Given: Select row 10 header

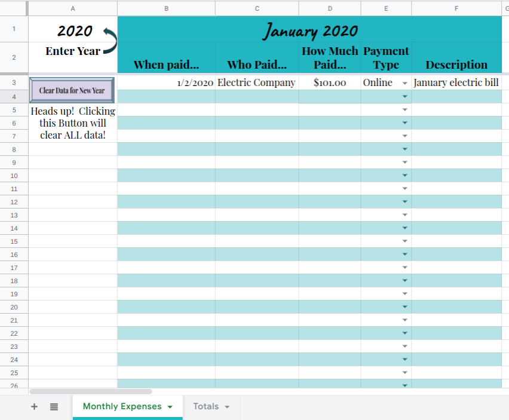Looking at the screenshot, I should 14,176.
